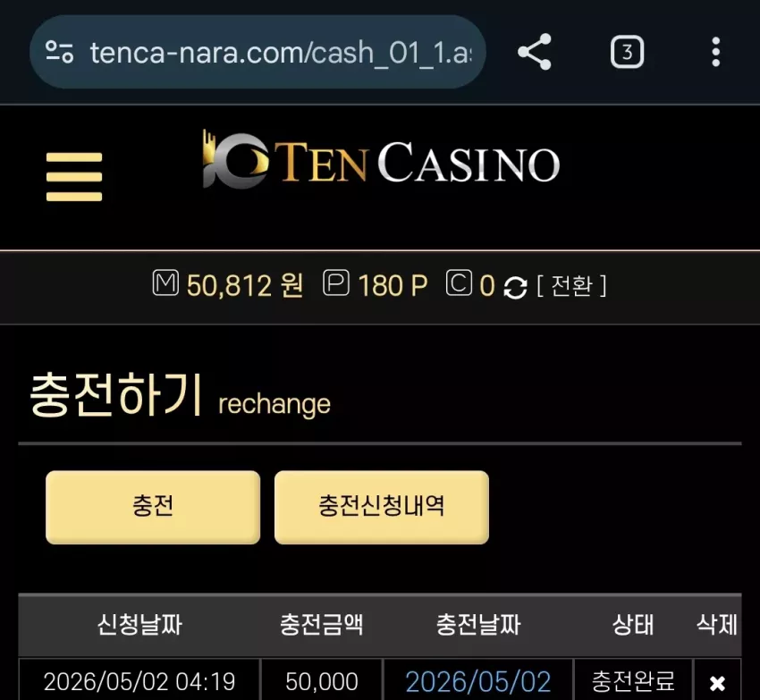Delete the 50,000 charge record with X
The height and width of the screenshot is (700, 760).
pyautogui.click(x=717, y=683)
